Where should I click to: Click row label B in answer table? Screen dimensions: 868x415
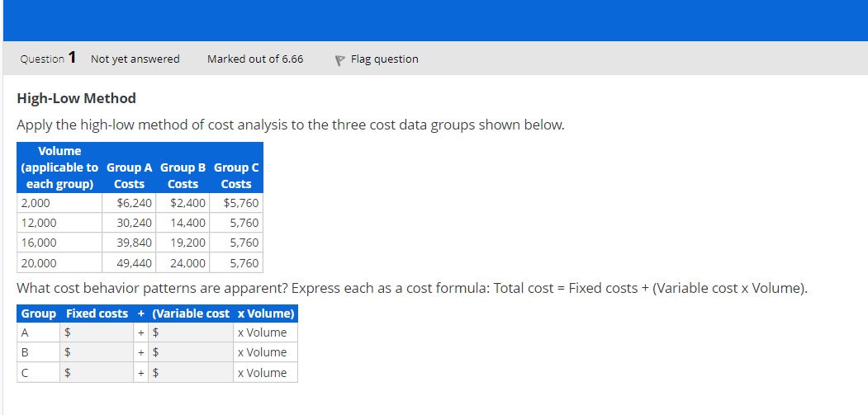tap(24, 352)
